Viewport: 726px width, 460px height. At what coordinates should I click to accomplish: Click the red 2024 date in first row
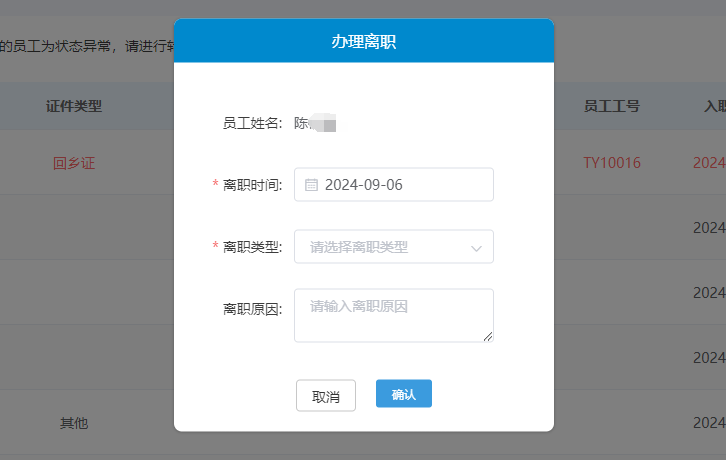[x=709, y=163]
